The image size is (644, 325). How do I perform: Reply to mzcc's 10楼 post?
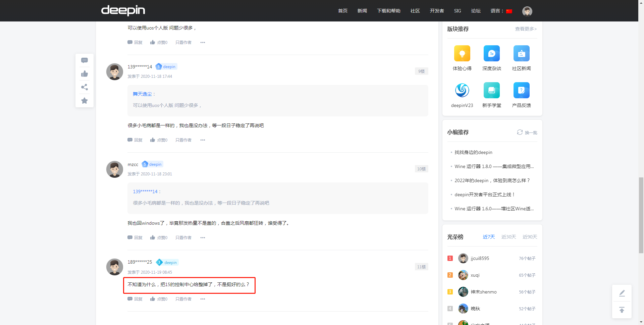tap(135, 238)
